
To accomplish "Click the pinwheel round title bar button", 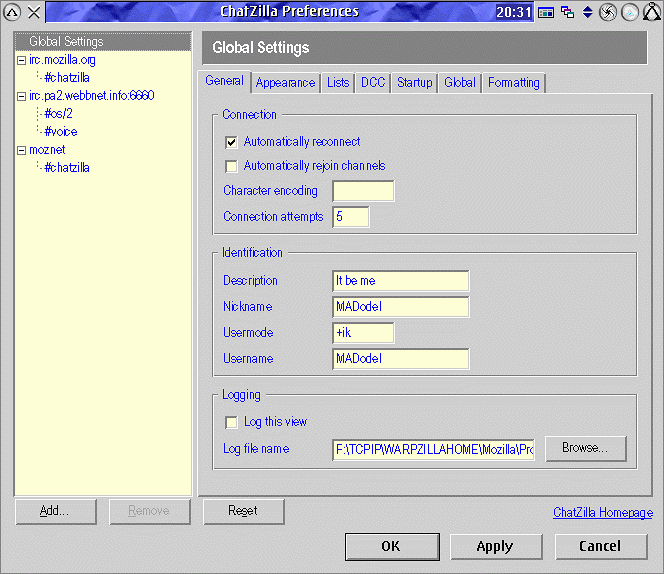I will pos(608,12).
